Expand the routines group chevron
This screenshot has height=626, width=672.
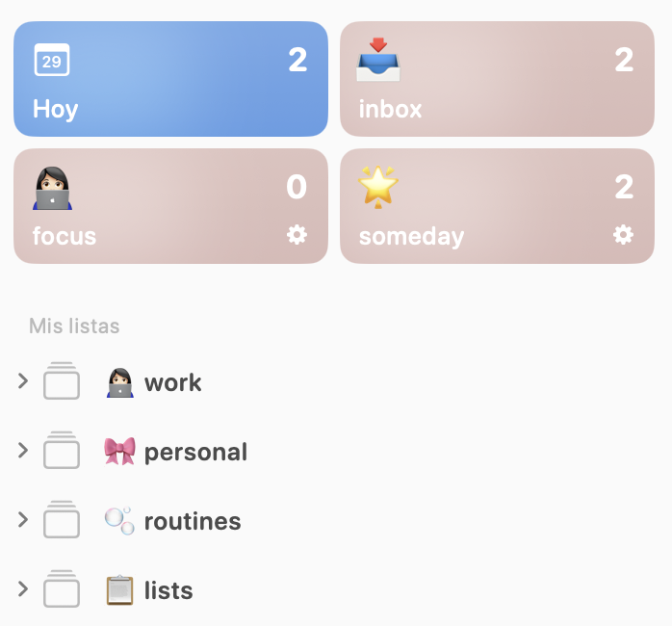[23, 520]
